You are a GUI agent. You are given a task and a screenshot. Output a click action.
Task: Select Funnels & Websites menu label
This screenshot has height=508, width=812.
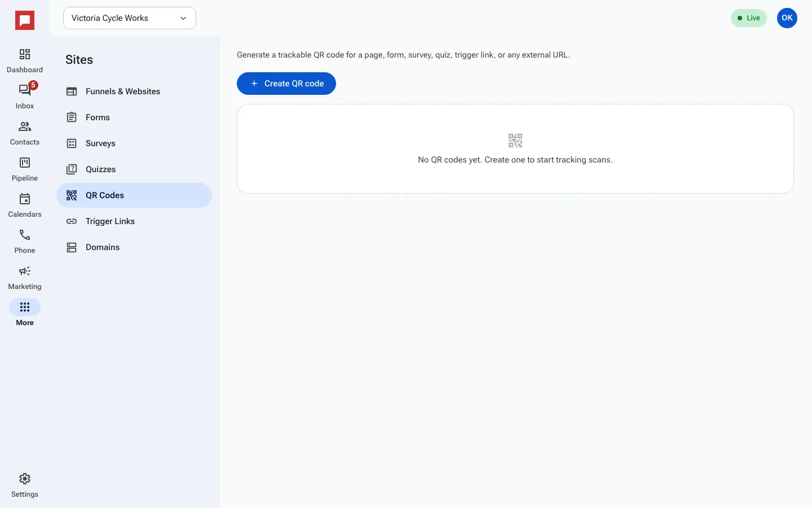click(123, 91)
